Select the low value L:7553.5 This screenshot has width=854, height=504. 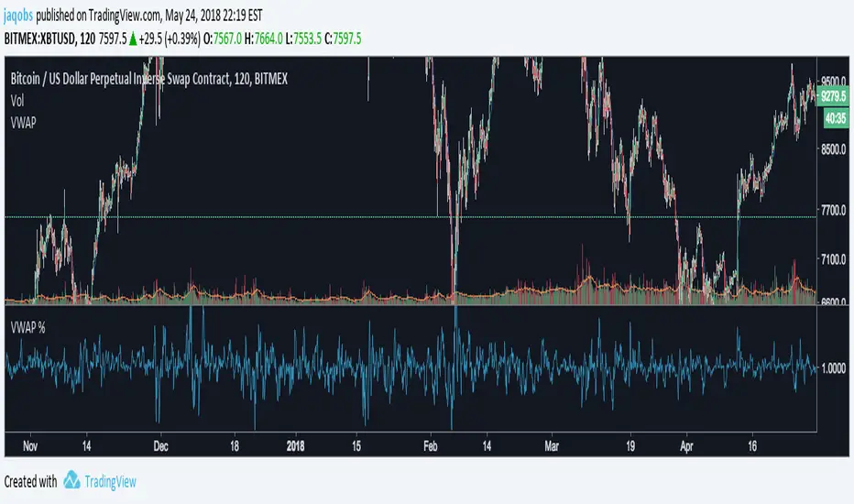pyautogui.click(x=304, y=38)
